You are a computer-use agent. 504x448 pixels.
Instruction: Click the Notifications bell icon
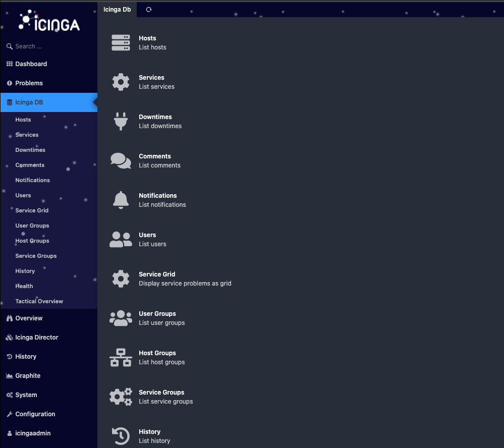121,200
